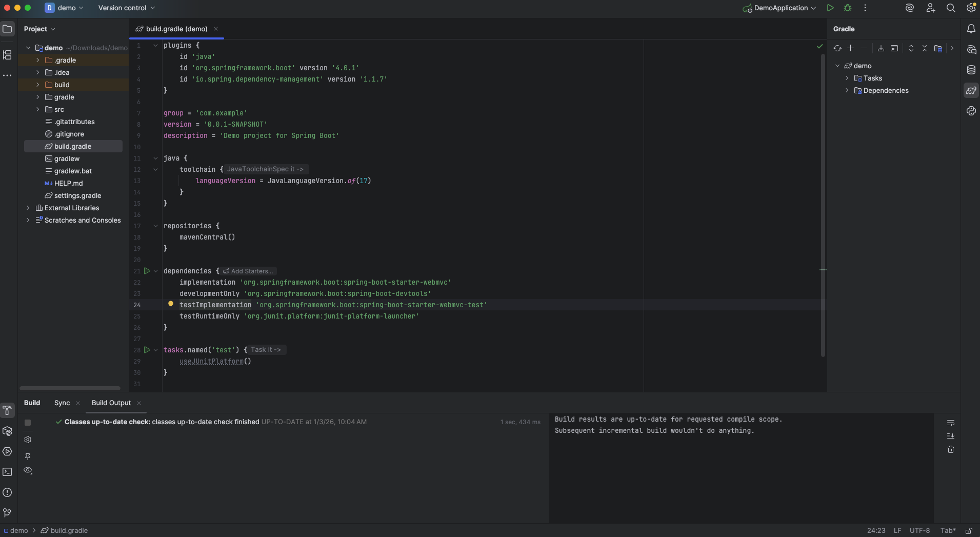The image size is (980, 537).
Task: Download sources icon in Gradle toolbar
Action: [x=881, y=48]
